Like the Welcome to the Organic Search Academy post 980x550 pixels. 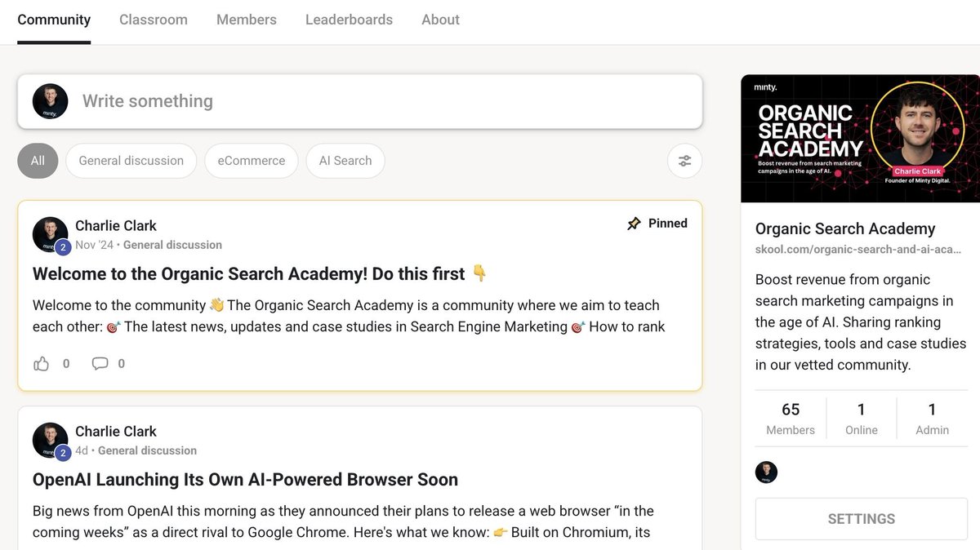(41, 364)
